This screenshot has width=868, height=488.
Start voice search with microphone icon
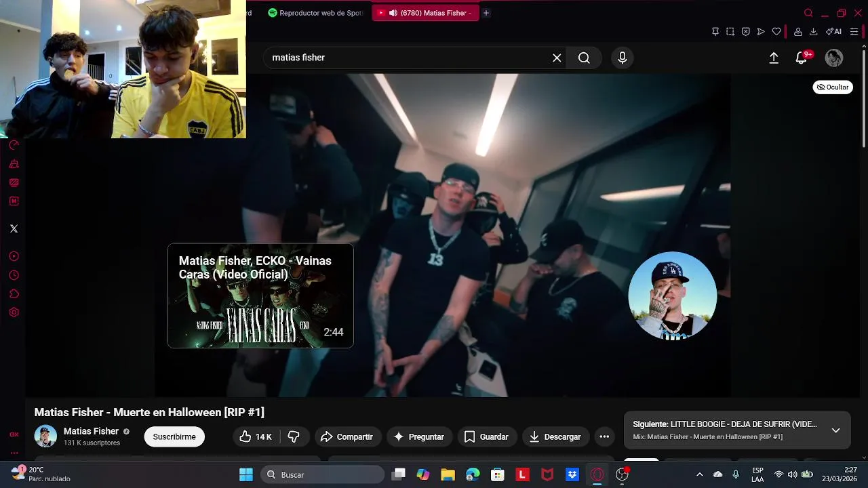coord(623,58)
